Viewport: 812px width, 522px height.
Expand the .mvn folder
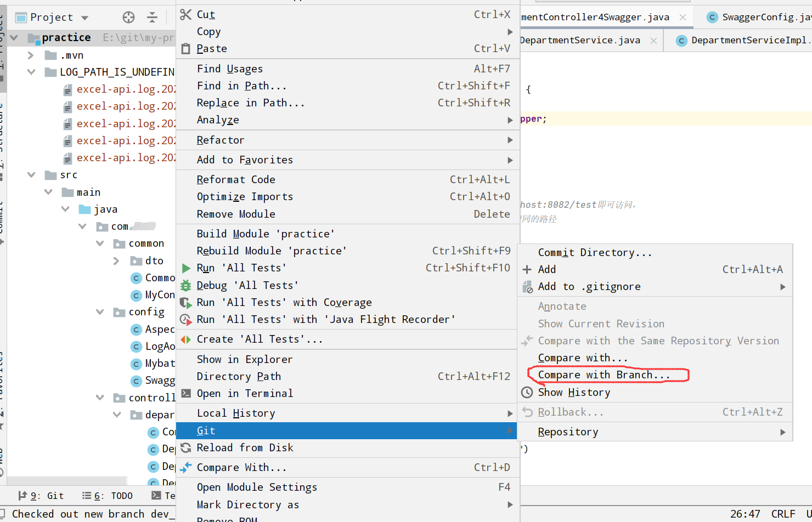point(31,55)
